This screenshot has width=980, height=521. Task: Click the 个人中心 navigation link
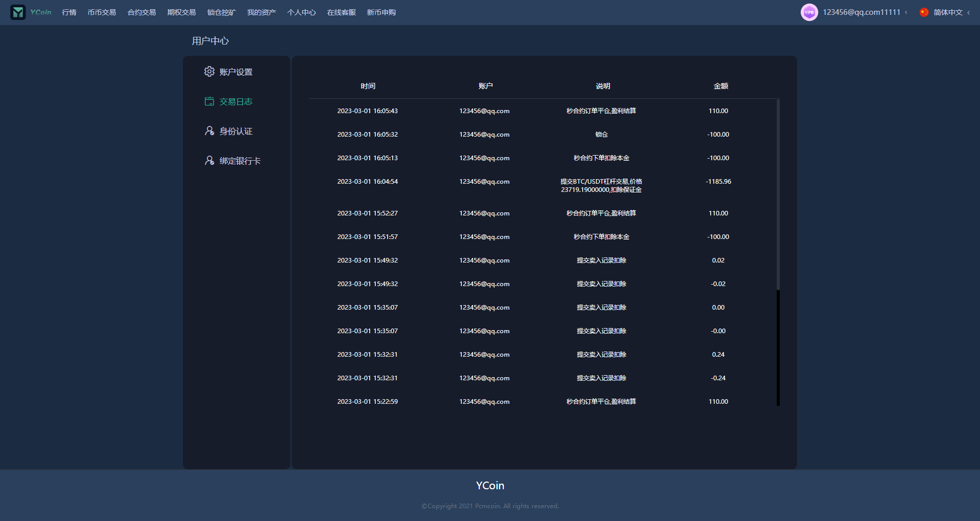(301, 12)
